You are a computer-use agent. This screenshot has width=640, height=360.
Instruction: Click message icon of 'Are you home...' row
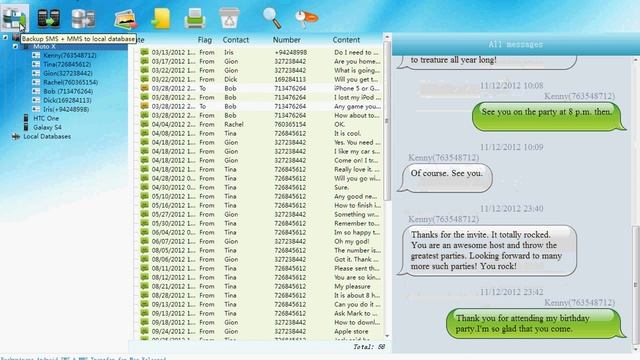pos(144,61)
